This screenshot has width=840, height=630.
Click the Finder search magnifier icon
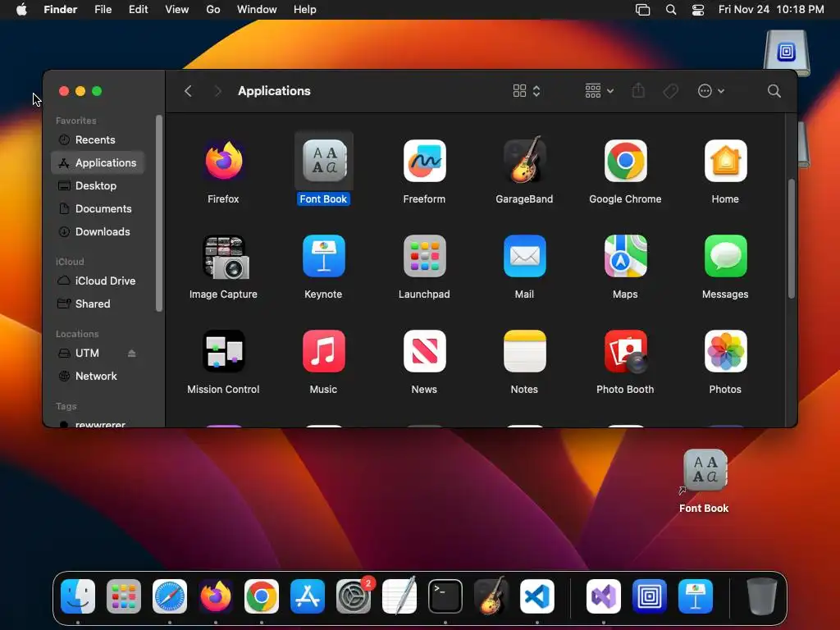click(x=774, y=91)
